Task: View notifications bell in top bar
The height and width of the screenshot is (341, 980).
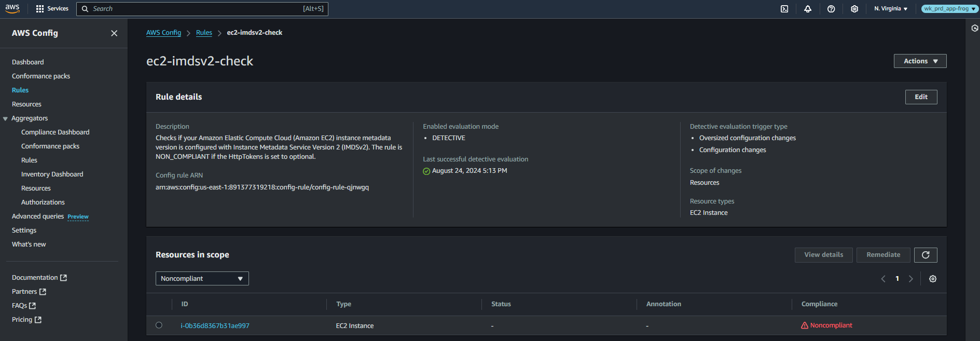Action: pos(808,9)
